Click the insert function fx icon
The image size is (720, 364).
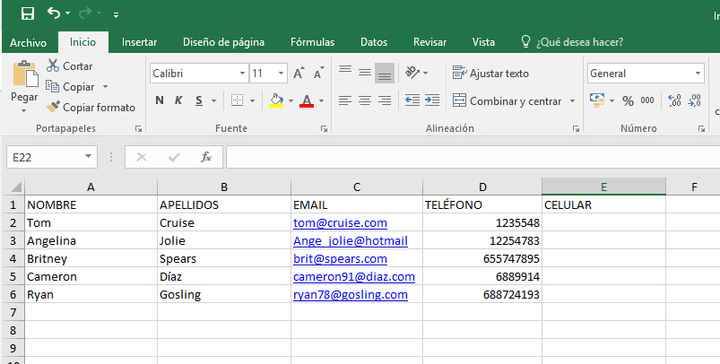click(206, 157)
